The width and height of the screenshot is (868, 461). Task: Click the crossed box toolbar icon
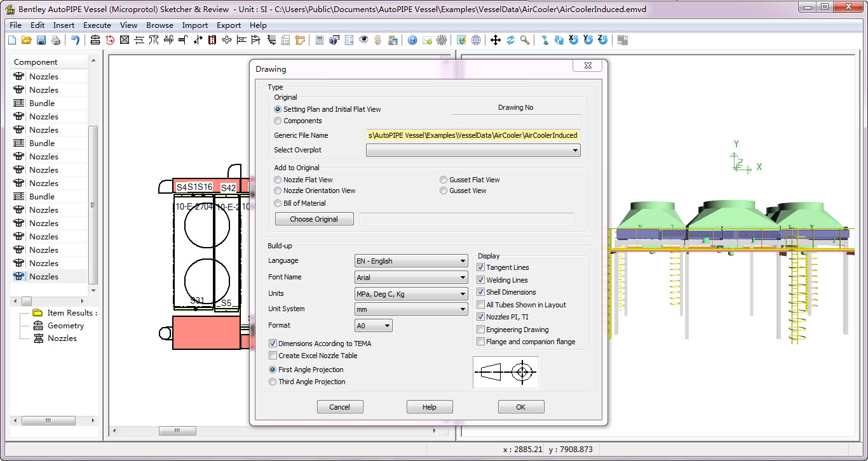tap(125, 40)
